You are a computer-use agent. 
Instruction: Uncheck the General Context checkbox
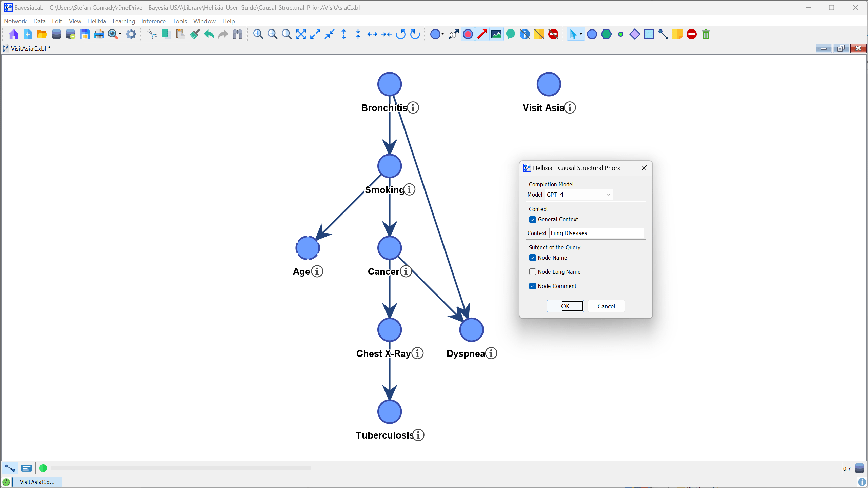(533, 219)
